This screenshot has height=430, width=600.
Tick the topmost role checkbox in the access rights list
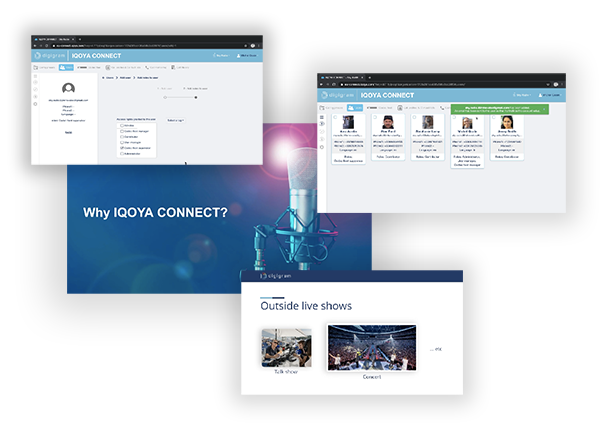(122, 125)
